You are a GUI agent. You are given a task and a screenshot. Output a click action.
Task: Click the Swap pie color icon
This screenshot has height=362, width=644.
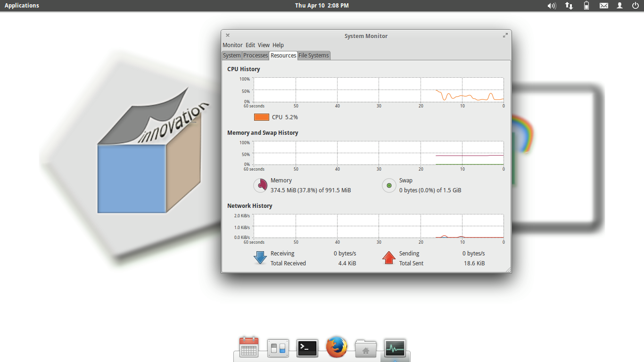click(x=389, y=185)
